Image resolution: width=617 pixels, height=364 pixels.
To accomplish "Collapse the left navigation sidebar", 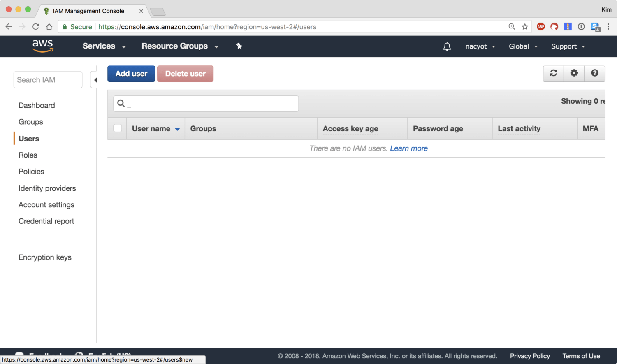I will 95,80.
